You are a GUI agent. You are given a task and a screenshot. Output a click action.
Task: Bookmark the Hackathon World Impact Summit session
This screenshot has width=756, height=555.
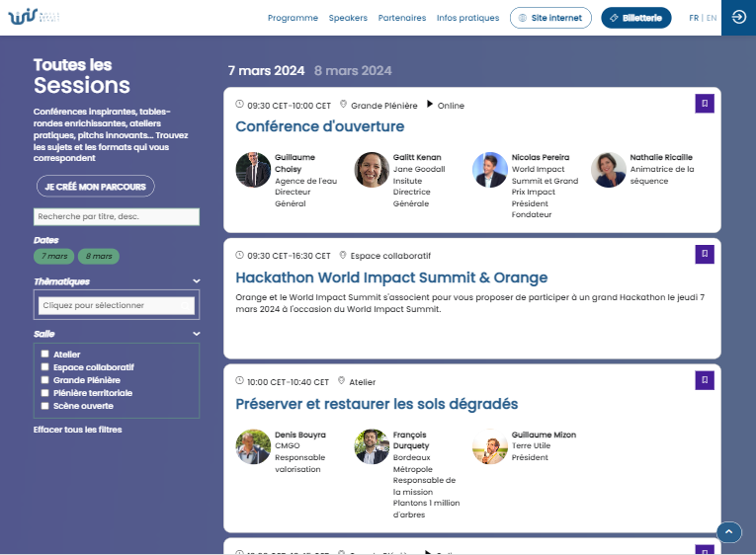(705, 255)
